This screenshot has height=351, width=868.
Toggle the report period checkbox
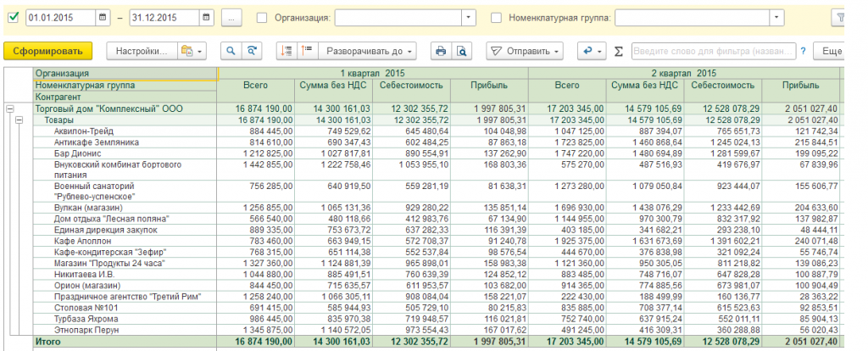click(x=13, y=17)
